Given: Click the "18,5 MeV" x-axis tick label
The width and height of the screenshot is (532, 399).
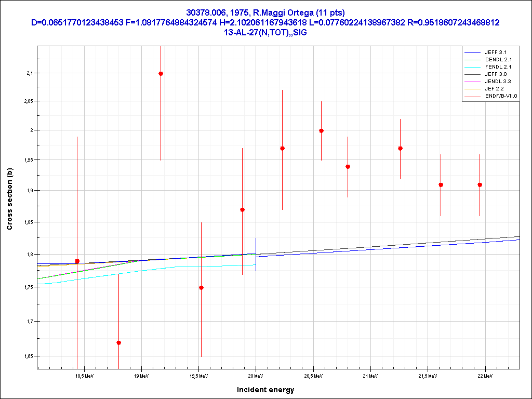Looking at the screenshot, I should click(x=84, y=376).
